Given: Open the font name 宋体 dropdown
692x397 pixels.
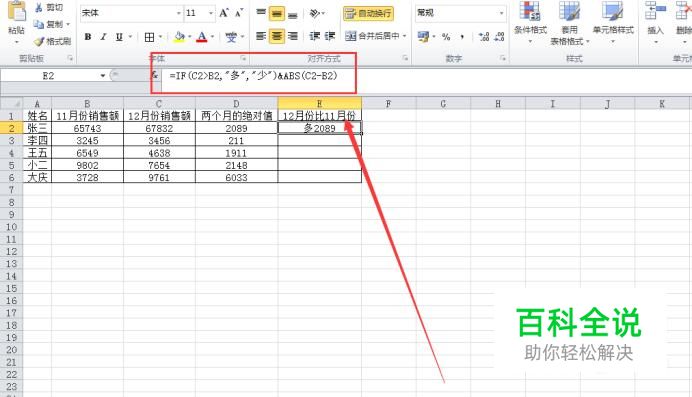Looking at the screenshot, I should tap(179, 13).
